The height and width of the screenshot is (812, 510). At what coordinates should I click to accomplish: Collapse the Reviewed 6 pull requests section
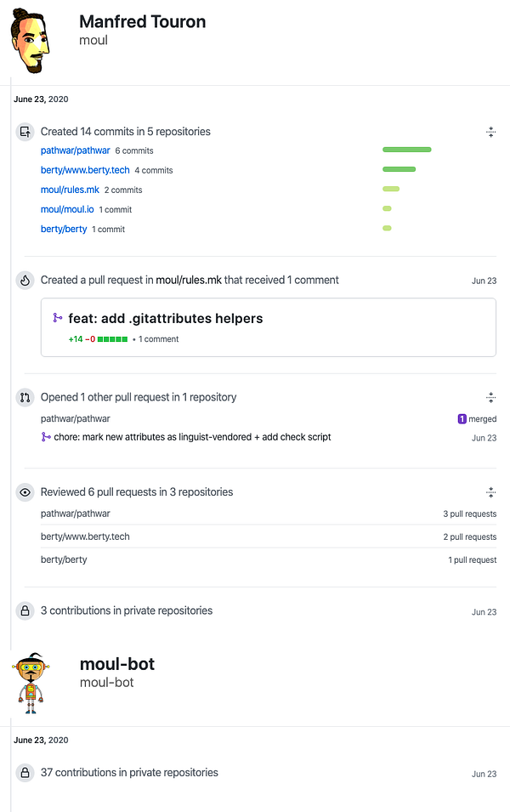click(x=490, y=492)
